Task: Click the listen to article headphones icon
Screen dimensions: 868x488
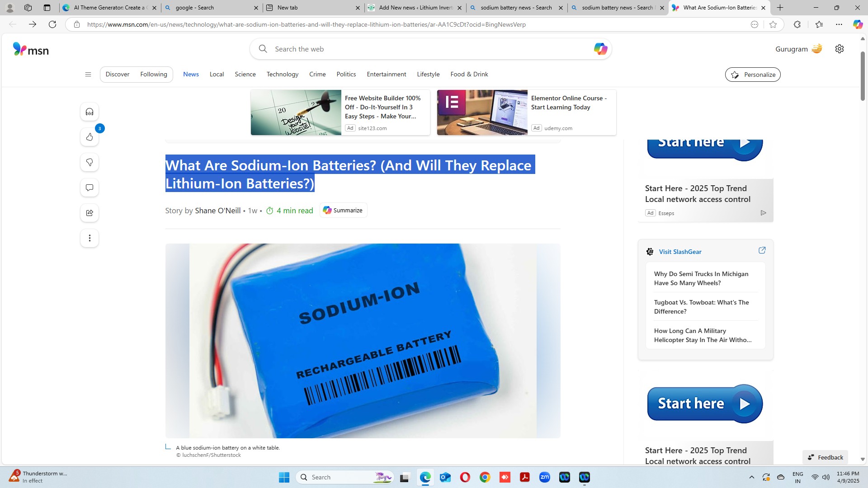Action: [90, 112]
